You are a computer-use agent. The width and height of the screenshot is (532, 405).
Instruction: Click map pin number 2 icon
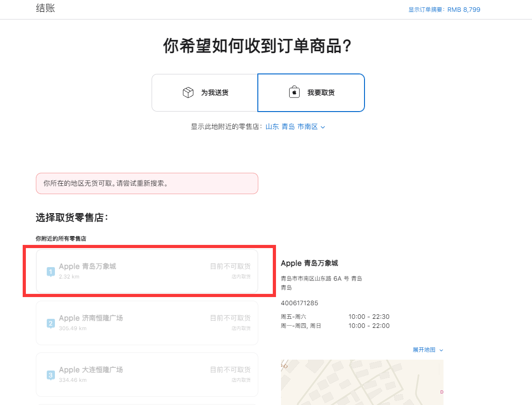click(x=50, y=323)
